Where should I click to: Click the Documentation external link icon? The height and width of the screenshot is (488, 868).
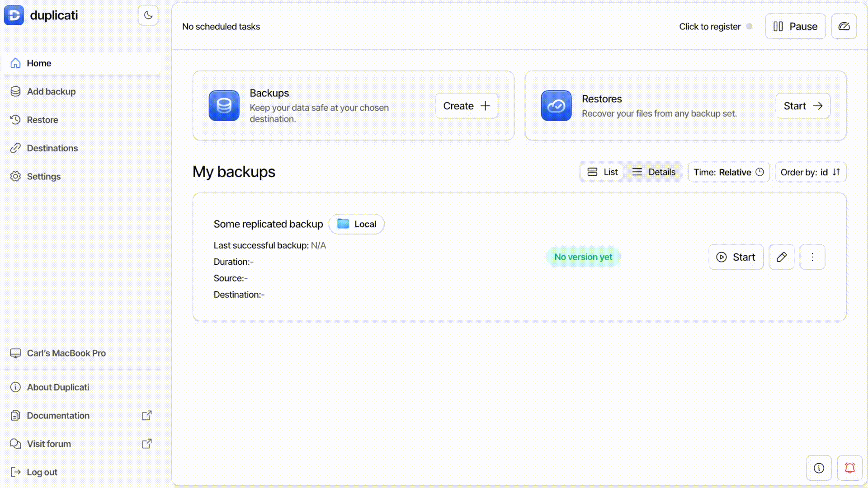click(x=147, y=416)
